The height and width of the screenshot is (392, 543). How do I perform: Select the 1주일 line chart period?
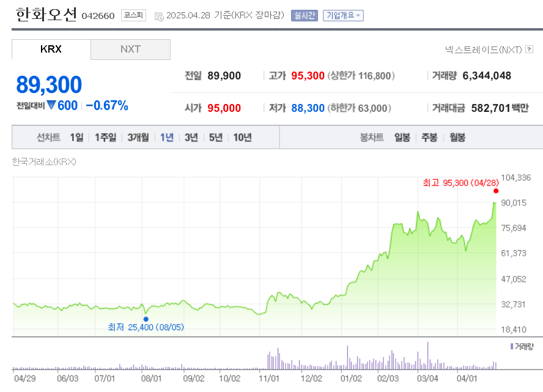(x=106, y=138)
